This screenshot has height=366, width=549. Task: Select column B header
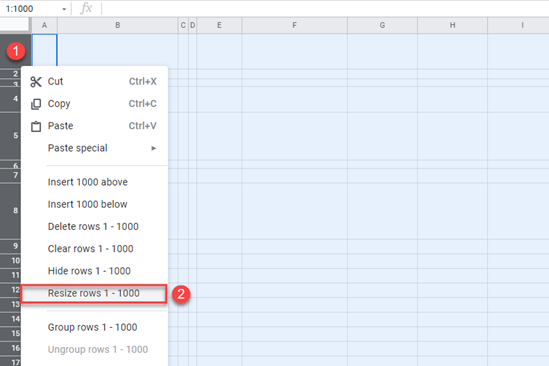coord(118,25)
